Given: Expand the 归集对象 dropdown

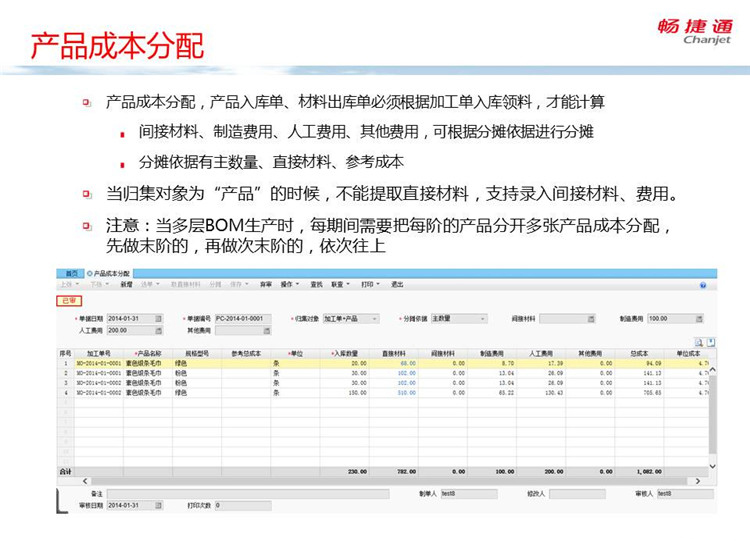Looking at the screenshot, I should click(x=375, y=319).
